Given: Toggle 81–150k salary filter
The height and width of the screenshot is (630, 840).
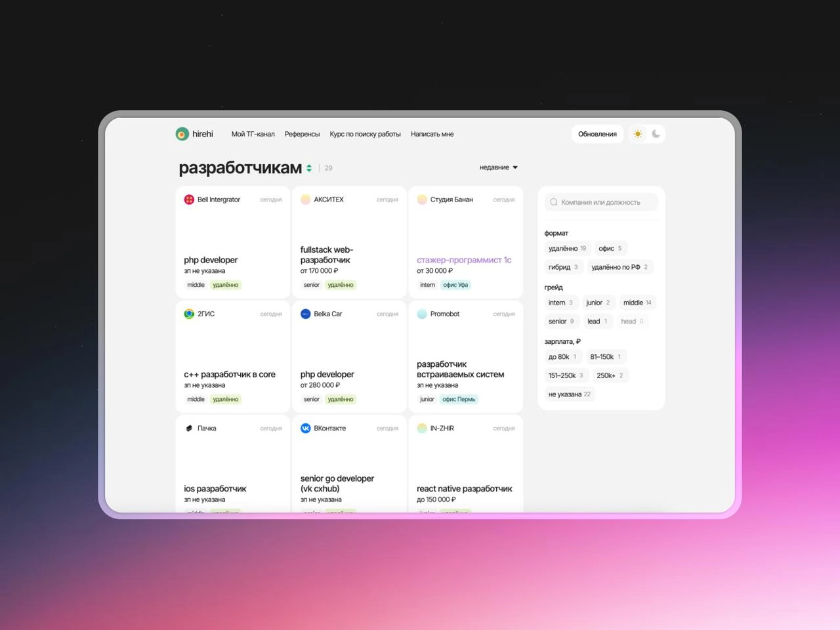Looking at the screenshot, I should pyautogui.click(x=605, y=357).
